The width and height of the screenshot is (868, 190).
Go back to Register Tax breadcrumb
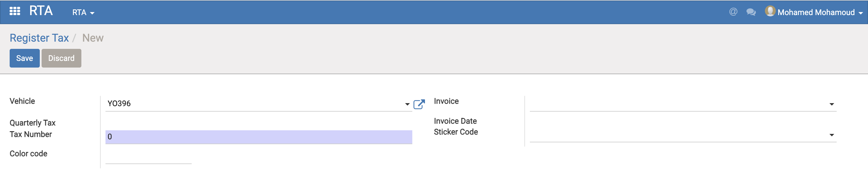pos(39,38)
